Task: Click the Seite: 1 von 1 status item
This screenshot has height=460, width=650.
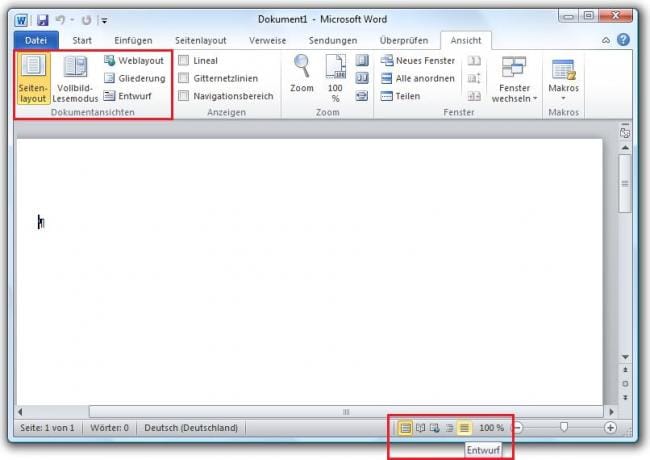Action: pyautogui.click(x=47, y=428)
